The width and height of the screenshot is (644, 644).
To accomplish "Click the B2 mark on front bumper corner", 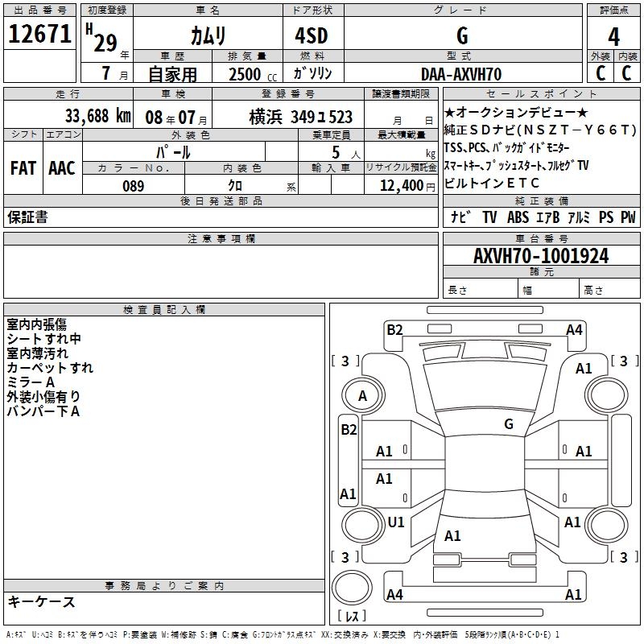I will click(394, 329).
